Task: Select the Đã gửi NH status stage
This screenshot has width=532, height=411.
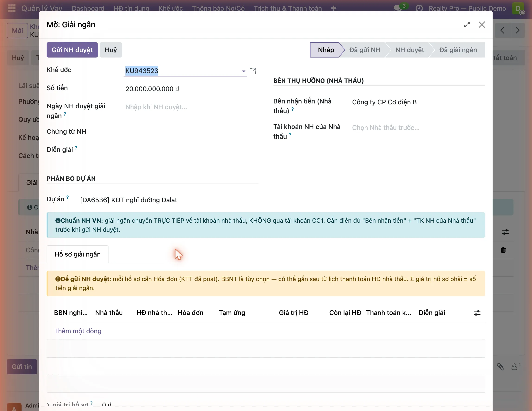Action: (365, 50)
